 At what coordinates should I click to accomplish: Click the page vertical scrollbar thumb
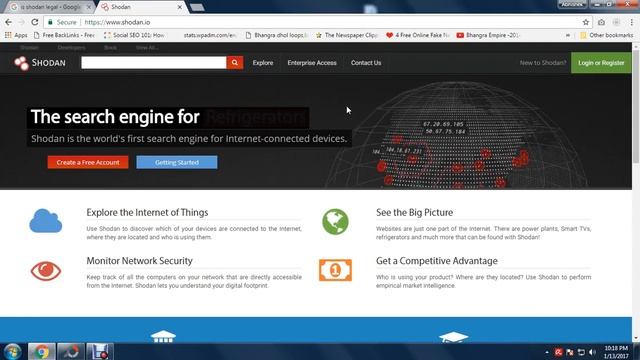tap(636, 108)
